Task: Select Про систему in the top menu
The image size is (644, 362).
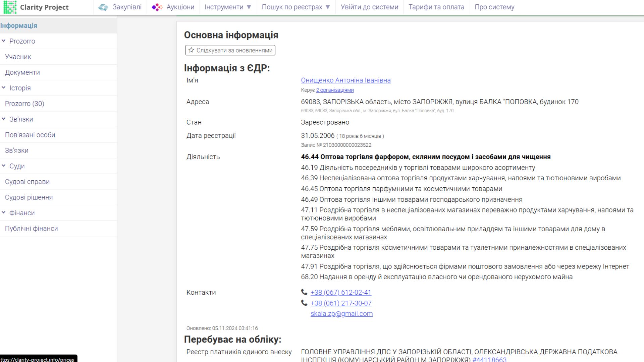Action: coord(495,7)
